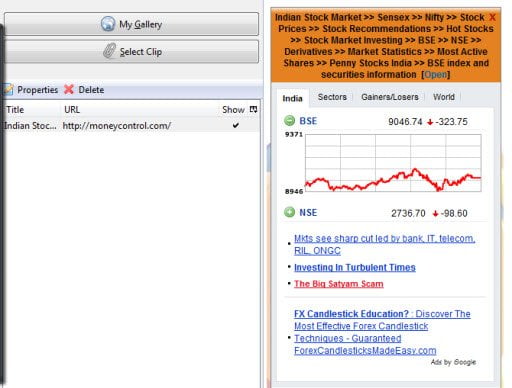
Task: Switch to the Gainers/Losers tab
Action: (x=390, y=97)
